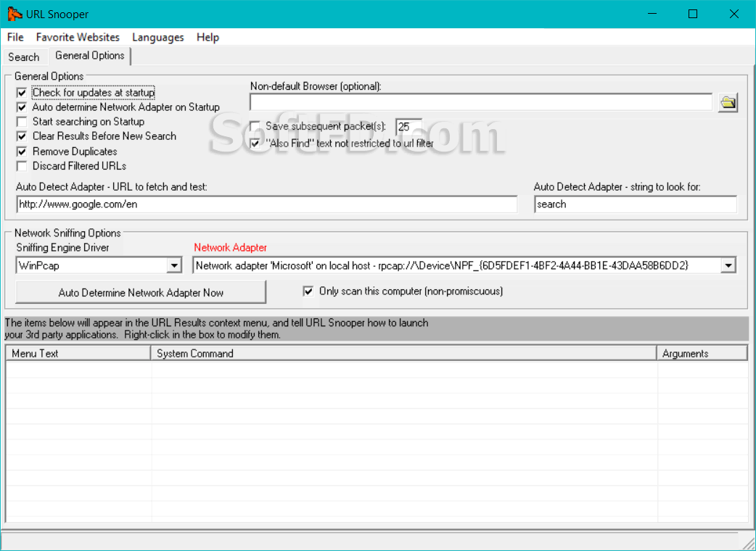756x551 pixels.
Task: Click Auto Determine Network Adapter Now button
Action: (x=141, y=292)
